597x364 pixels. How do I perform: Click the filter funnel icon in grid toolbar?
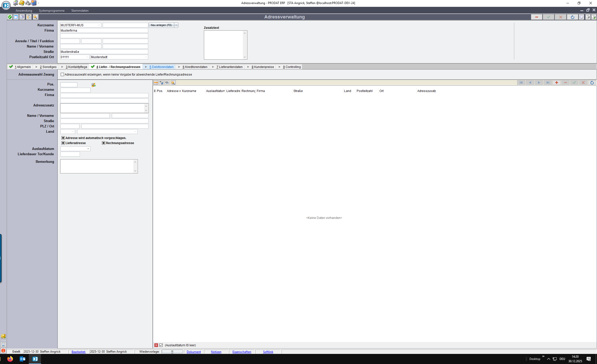(161, 83)
